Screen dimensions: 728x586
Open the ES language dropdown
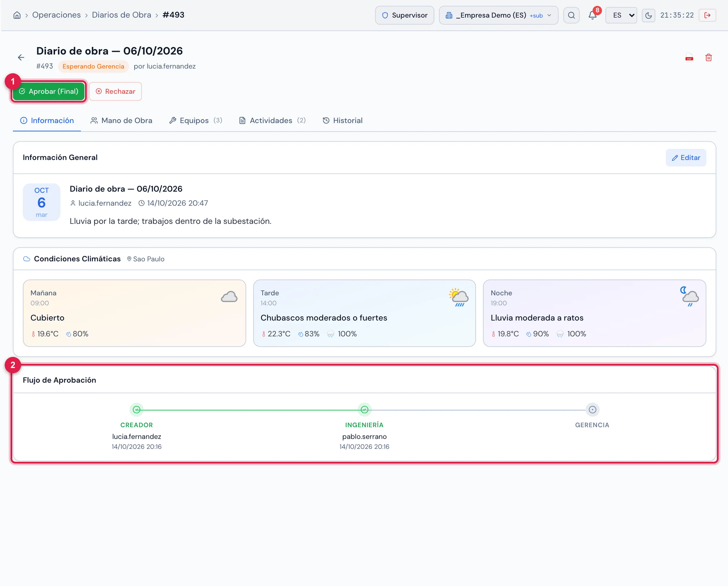pos(621,15)
